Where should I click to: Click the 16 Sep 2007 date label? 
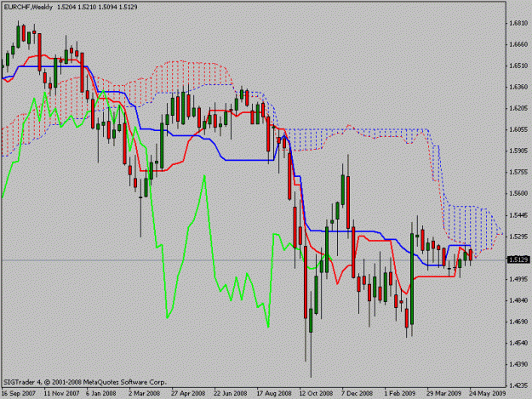pyautogui.click(x=19, y=393)
